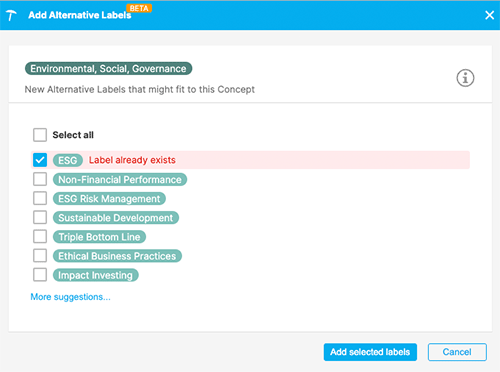
Task: Check Impact Investing checkbox
Action: (x=40, y=275)
